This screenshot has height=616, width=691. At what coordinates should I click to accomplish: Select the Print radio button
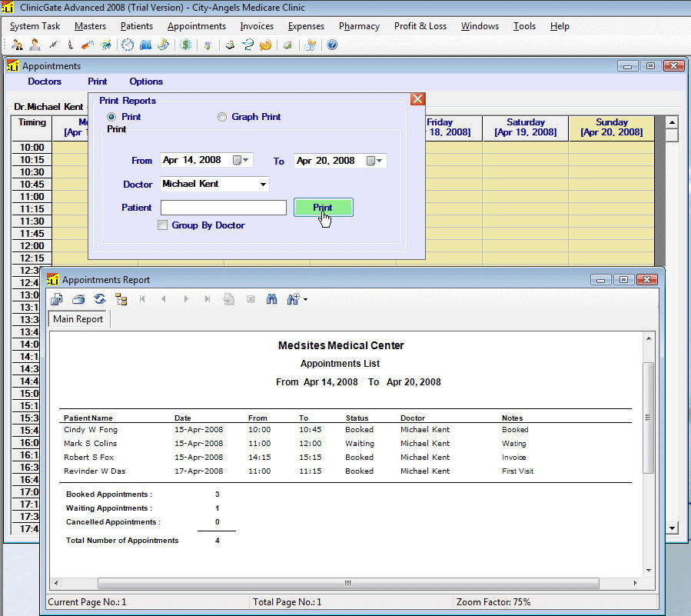coord(111,117)
